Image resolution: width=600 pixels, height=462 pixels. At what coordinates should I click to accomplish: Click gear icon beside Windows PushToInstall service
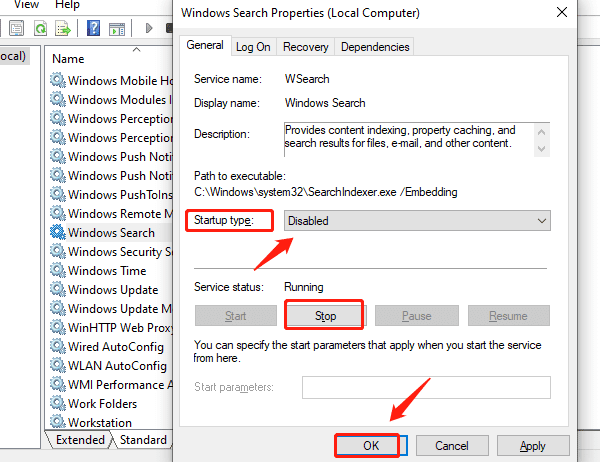(58, 194)
